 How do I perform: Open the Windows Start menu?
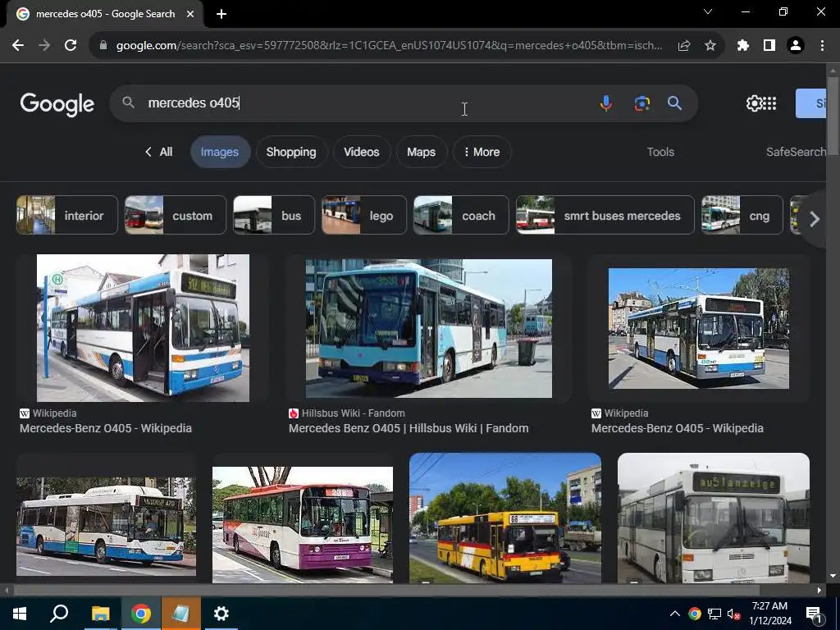coord(20,613)
